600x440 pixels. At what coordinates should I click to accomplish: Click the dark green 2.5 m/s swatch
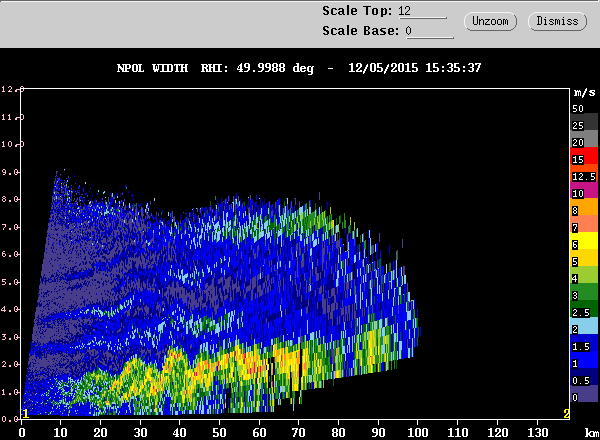click(x=584, y=309)
